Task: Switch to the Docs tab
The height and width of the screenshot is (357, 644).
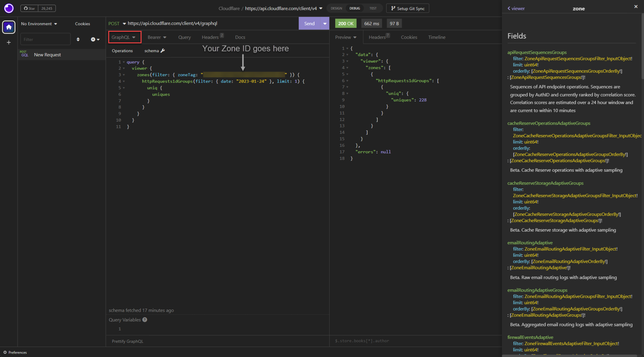Action: 240,37
